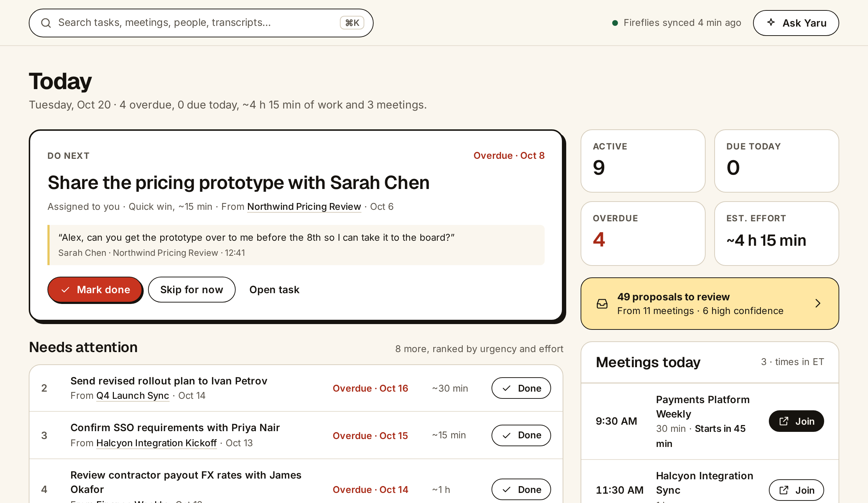Image resolution: width=868 pixels, height=503 pixels.
Task: Click the search magnifier icon
Action: tap(46, 23)
